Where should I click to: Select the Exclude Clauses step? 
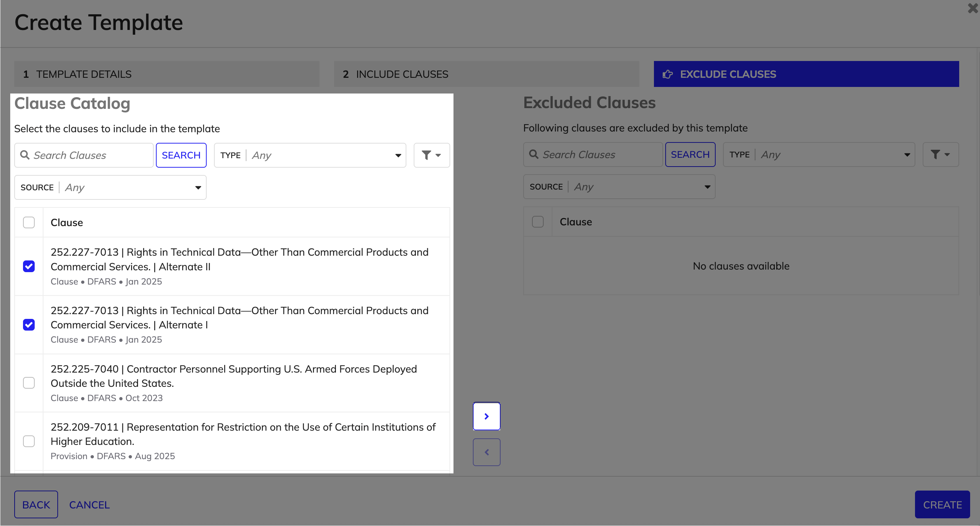806,74
